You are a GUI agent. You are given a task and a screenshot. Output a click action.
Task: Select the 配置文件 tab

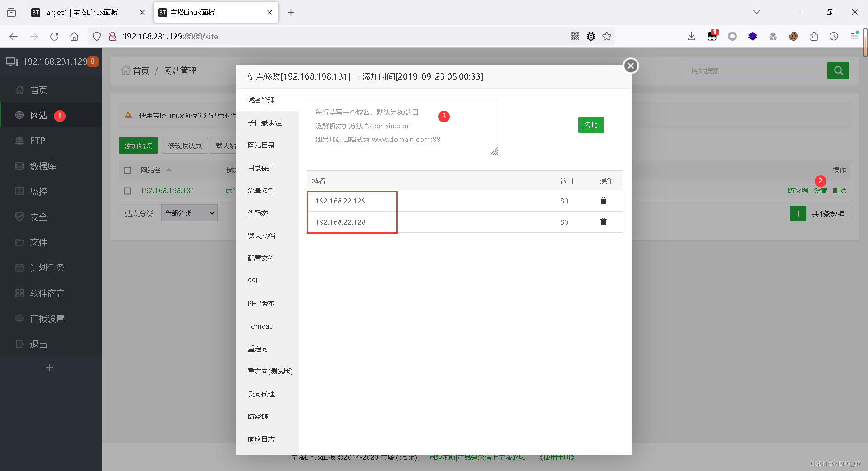[268, 258]
